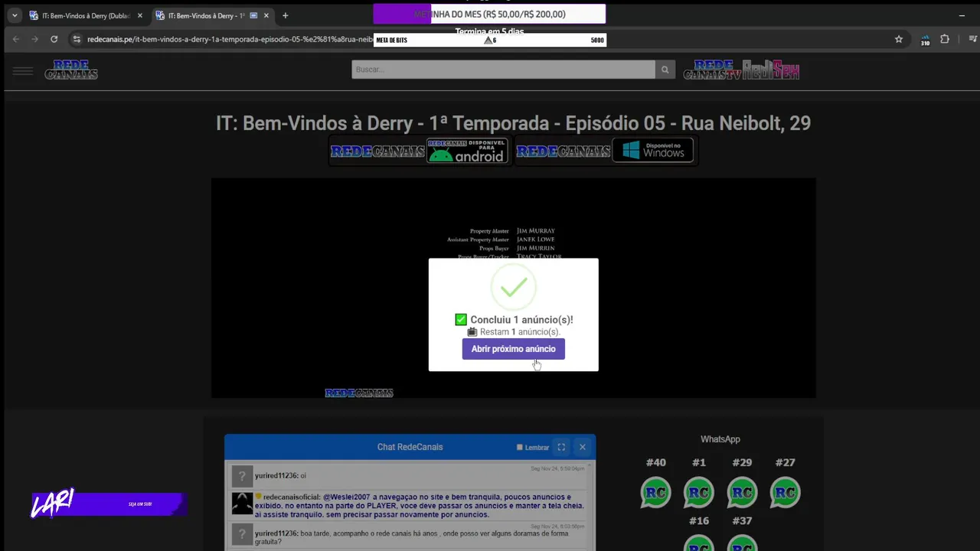Click the browser forward arrow
Screen dimensions: 980x551
pyautogui.click(x=34, y=39)
